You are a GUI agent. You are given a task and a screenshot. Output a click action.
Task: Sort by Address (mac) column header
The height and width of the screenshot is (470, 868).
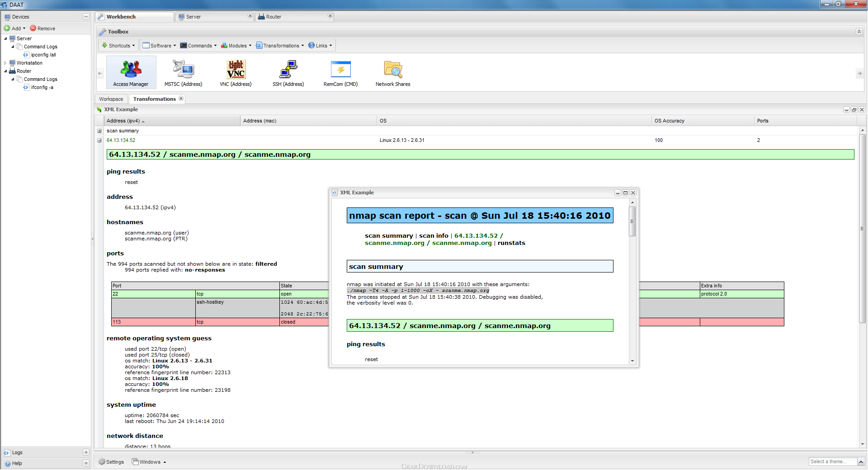point(308,121)
